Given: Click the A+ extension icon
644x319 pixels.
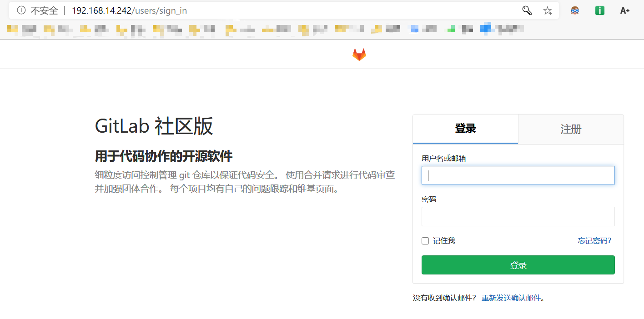Looking at the screenshot, I should pos(625,10).
